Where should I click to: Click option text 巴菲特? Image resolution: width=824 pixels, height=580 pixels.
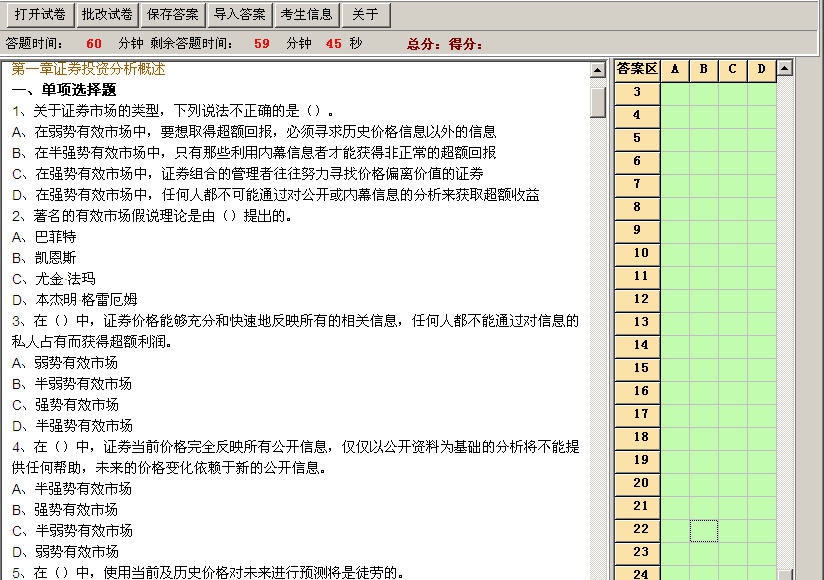(55, 237)
